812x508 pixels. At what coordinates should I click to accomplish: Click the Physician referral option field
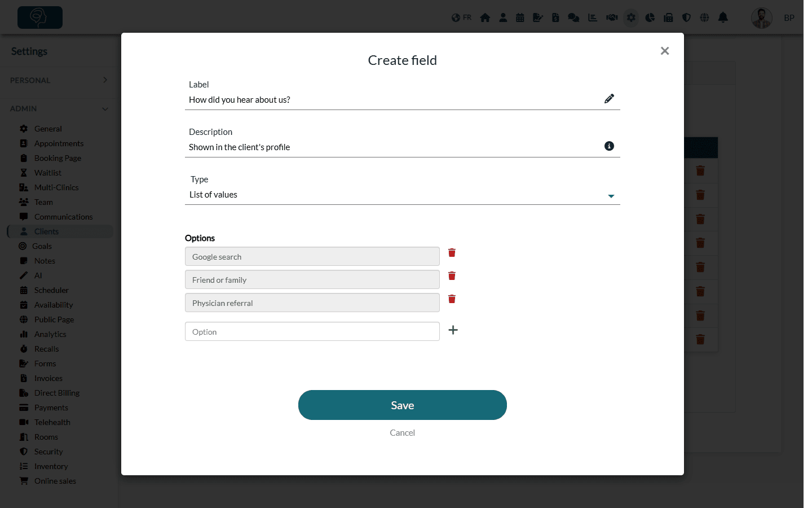pyautogui.click(x=312, y=303)
